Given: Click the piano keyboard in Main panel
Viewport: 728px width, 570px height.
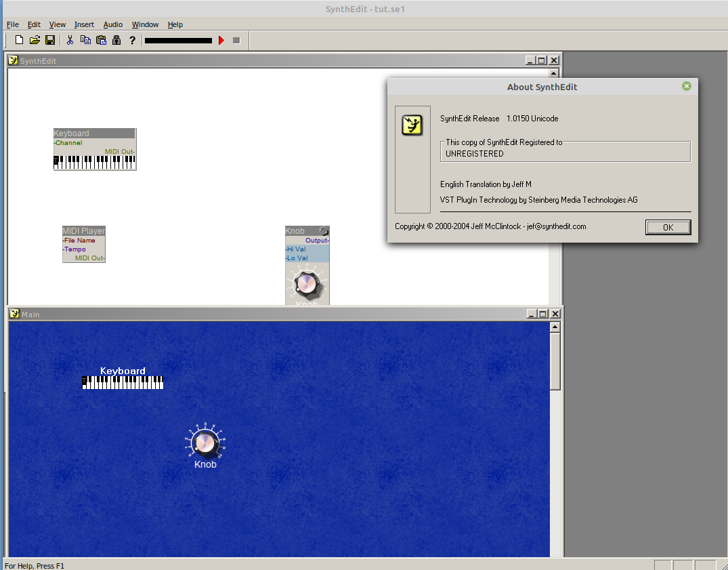Looking at the screenshot, I should (x=123, y=383).
